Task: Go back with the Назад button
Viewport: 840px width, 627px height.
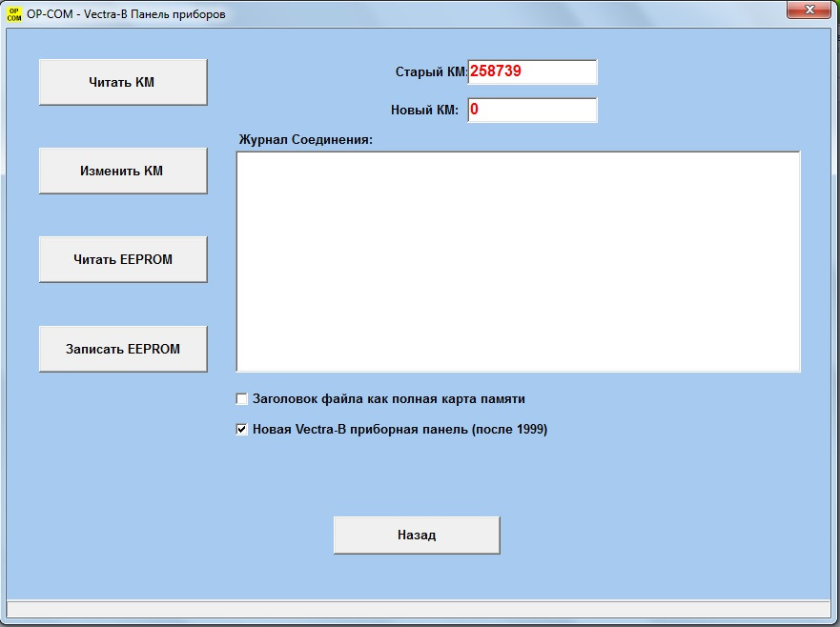Action: point(417,535)
